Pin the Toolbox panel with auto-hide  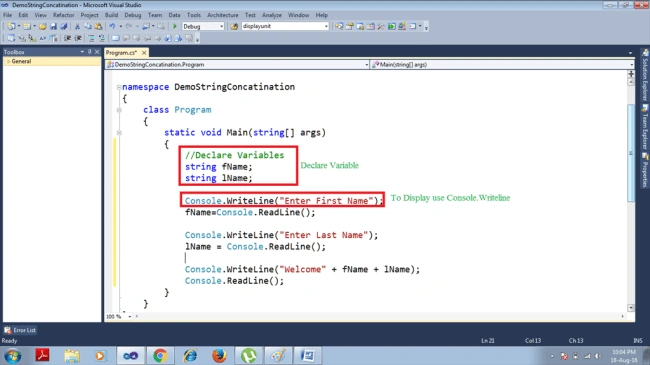[x=90, y=52]
